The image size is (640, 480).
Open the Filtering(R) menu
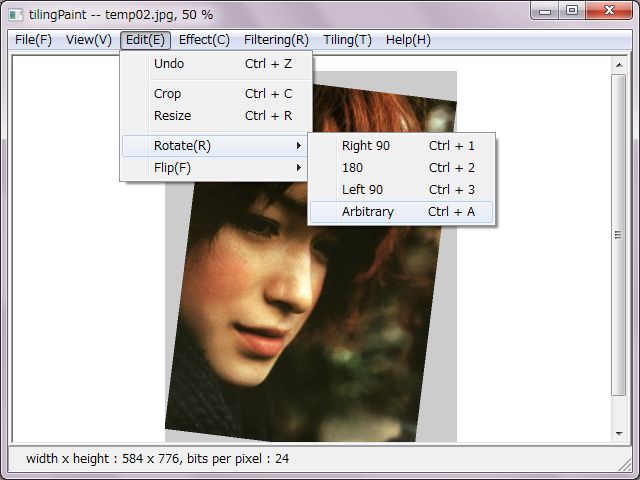pos(276,40)
